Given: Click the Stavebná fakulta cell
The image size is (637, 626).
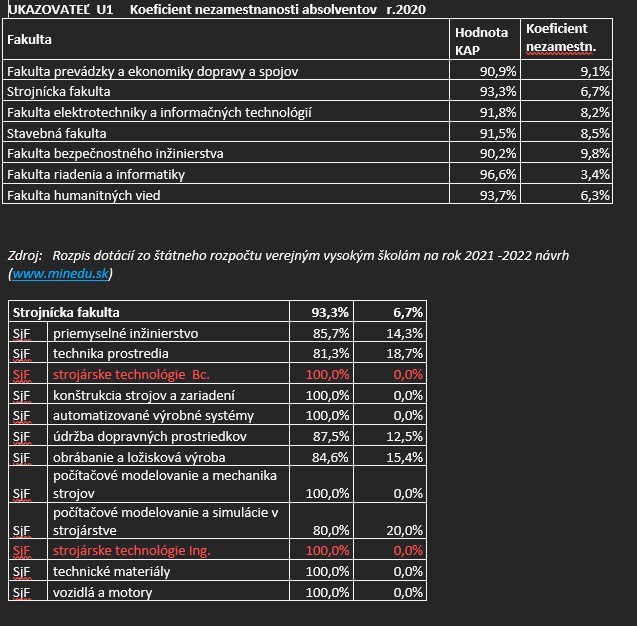Looking at the screenshot, I should click(56, 133).
